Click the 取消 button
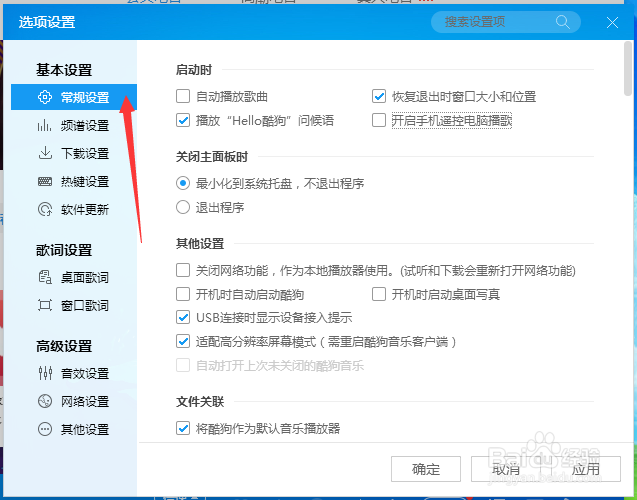 point(506,469)
